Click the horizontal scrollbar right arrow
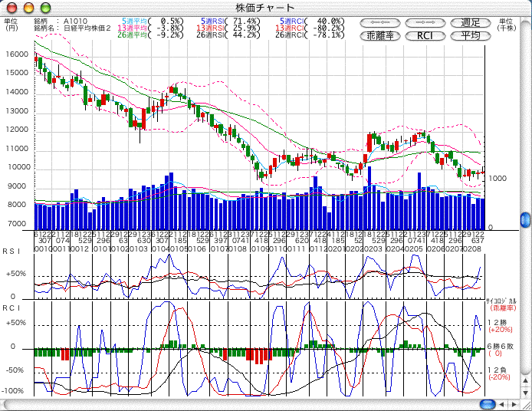Viewport: 532px width, 411px height. click(514, 404)
